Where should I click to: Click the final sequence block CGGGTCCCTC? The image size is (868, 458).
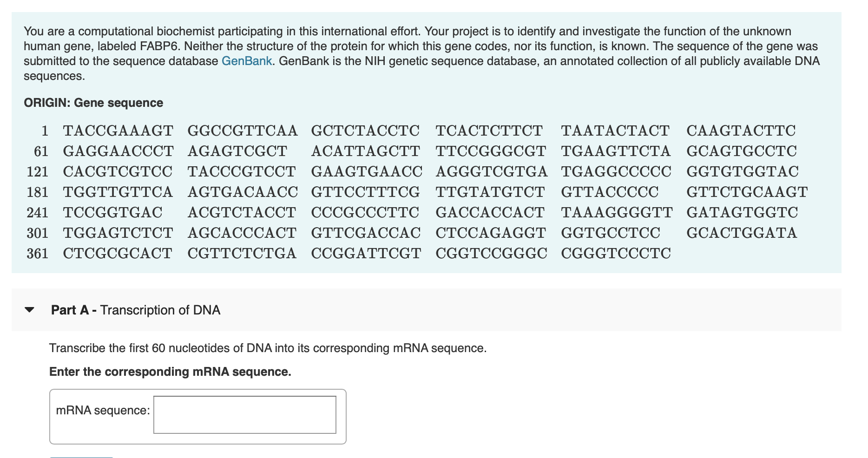616,253
